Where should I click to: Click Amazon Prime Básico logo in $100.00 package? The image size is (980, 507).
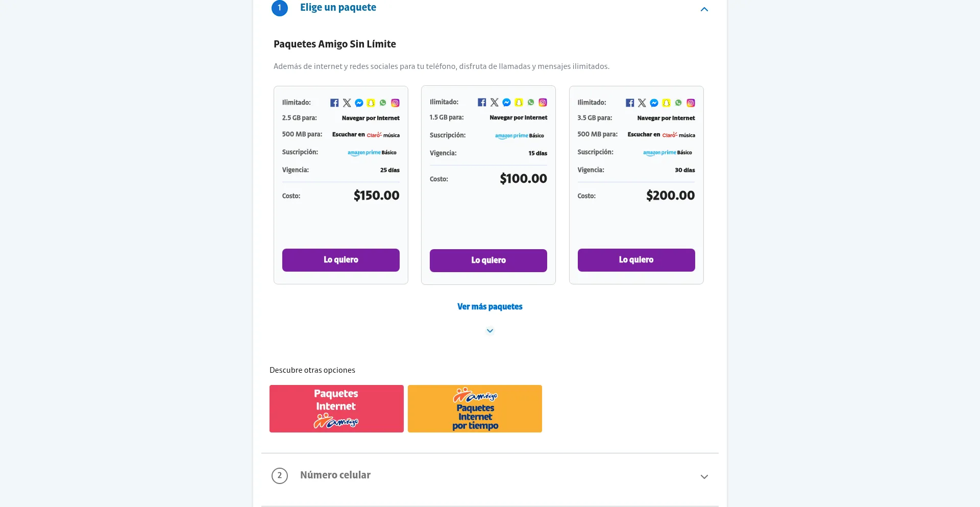pyautogui.click(x=519, y=136)
